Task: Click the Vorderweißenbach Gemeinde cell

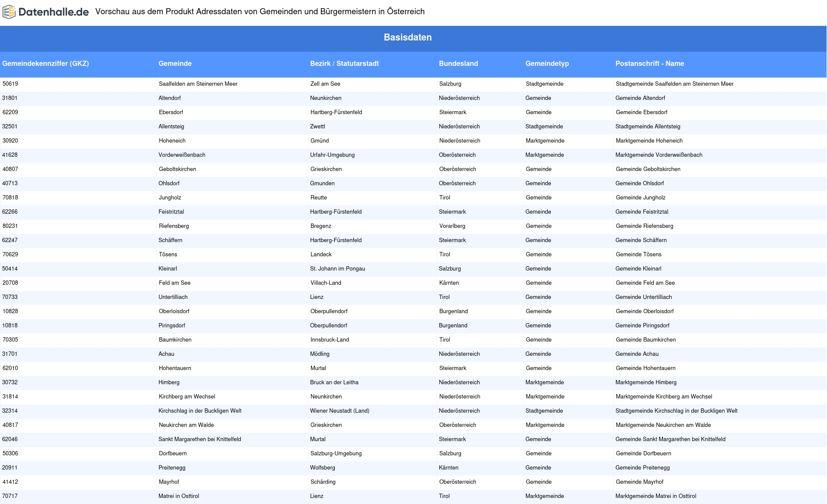Action: click(x=232, y=155)
